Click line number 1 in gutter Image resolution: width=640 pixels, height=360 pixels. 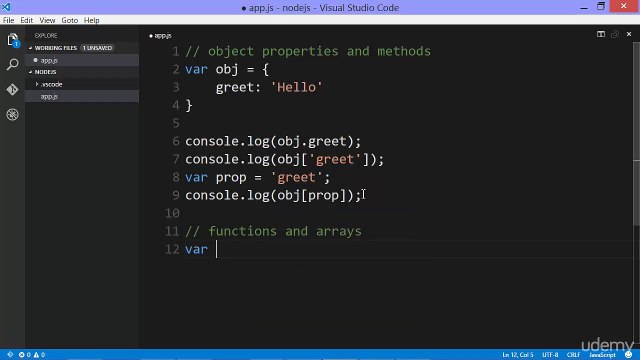pos(176,51)
